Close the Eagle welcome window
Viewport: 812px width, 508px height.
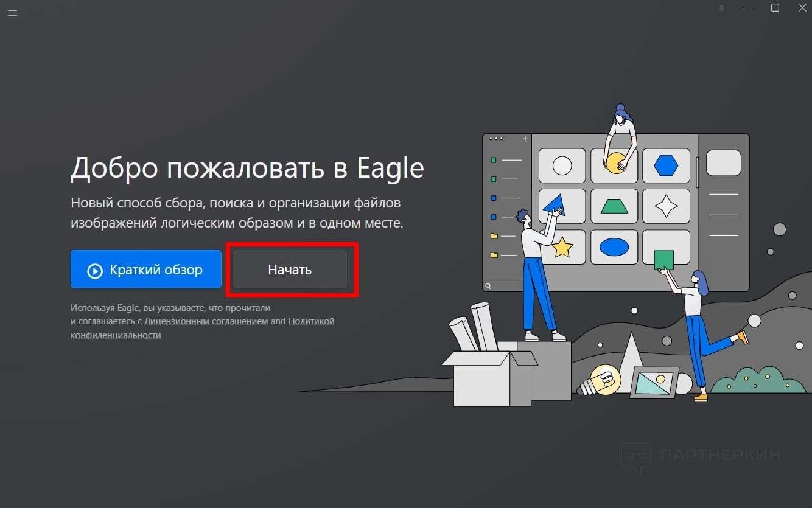[802, 8]
